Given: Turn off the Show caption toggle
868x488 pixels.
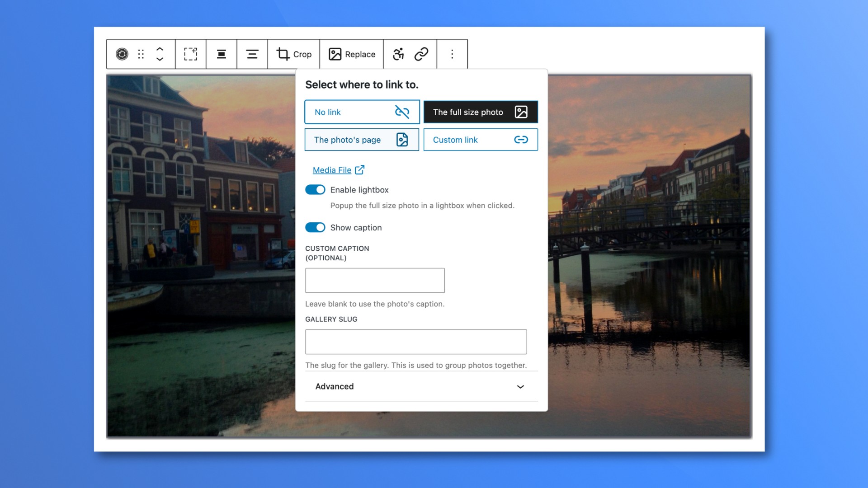Looking at the screenshot, I should (x=315, y=228).
